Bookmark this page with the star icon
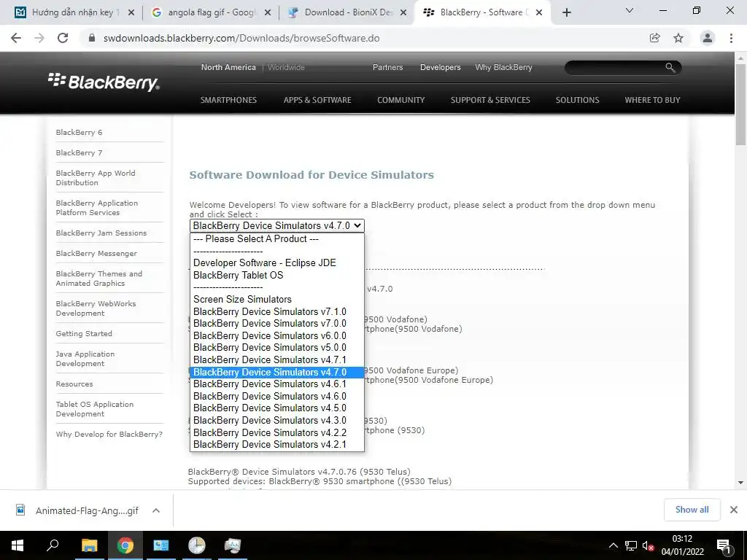 pyautogui.click(x=678, y=38)
